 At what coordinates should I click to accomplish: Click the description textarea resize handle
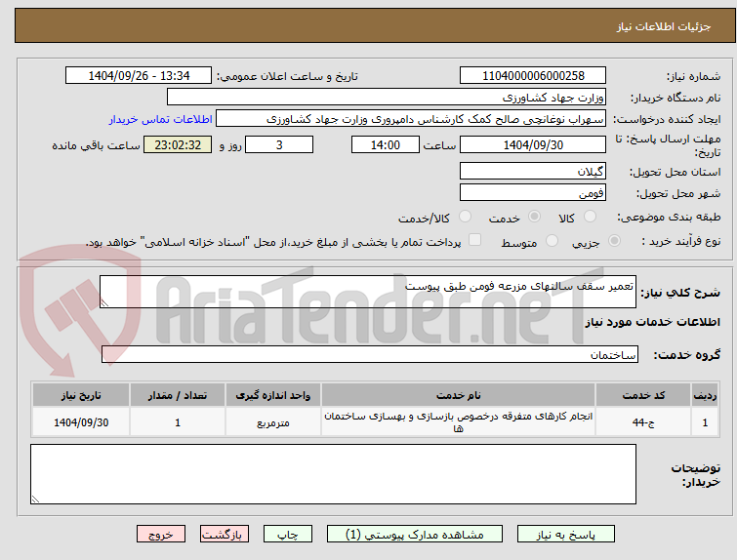click(x=104, y=303)
